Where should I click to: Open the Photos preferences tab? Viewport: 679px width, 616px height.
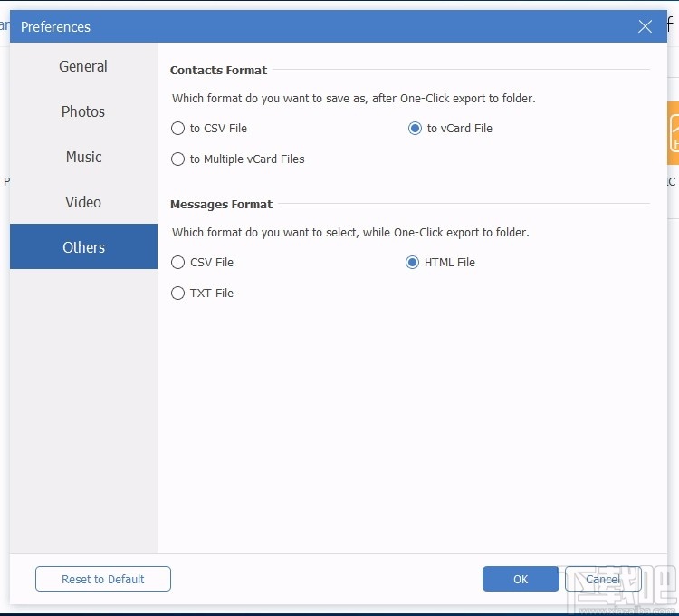click(x=83, y=111)
